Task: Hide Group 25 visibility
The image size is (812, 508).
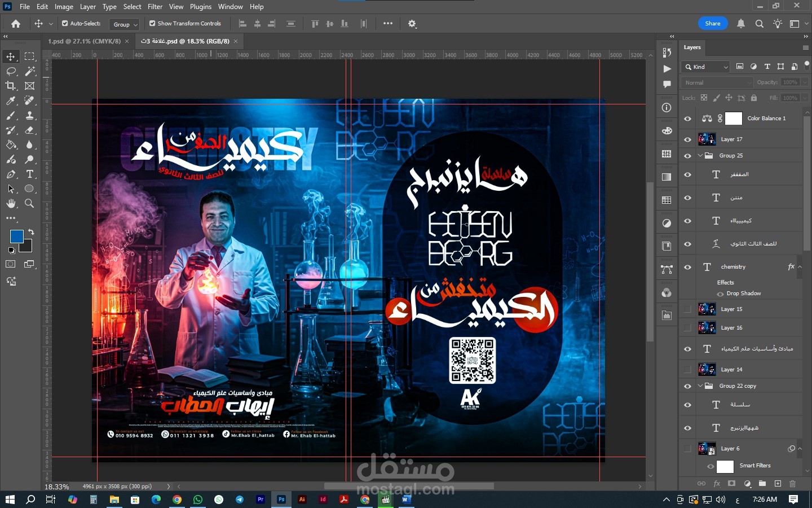Action: tap(687, 156)
